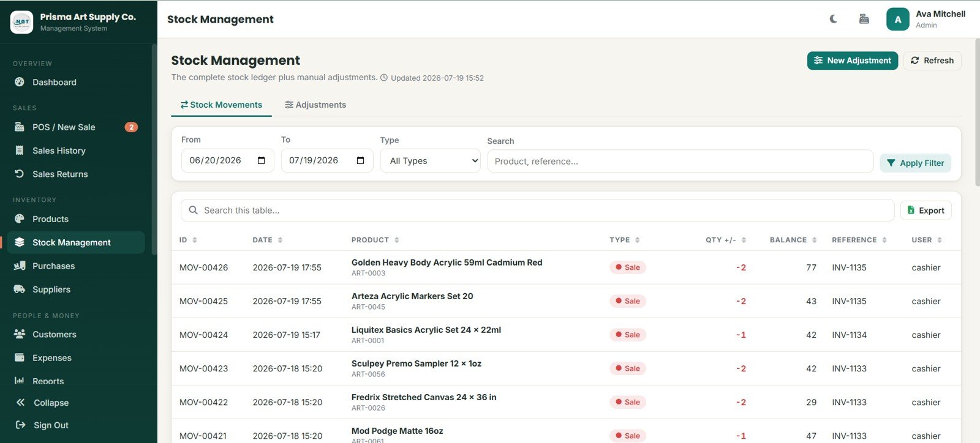Click MOV-00423 ID cell
980x443 pixels.
[x=203, y=368]
